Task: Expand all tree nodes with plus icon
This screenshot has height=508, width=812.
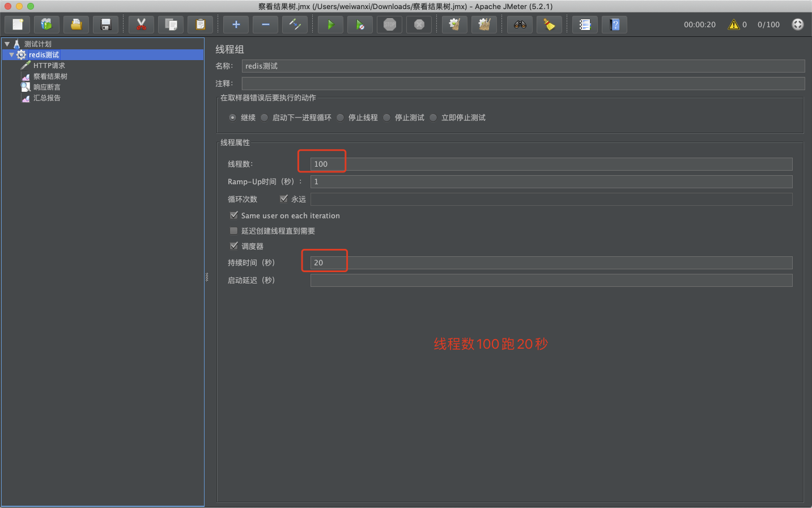Action: [236, 24]
